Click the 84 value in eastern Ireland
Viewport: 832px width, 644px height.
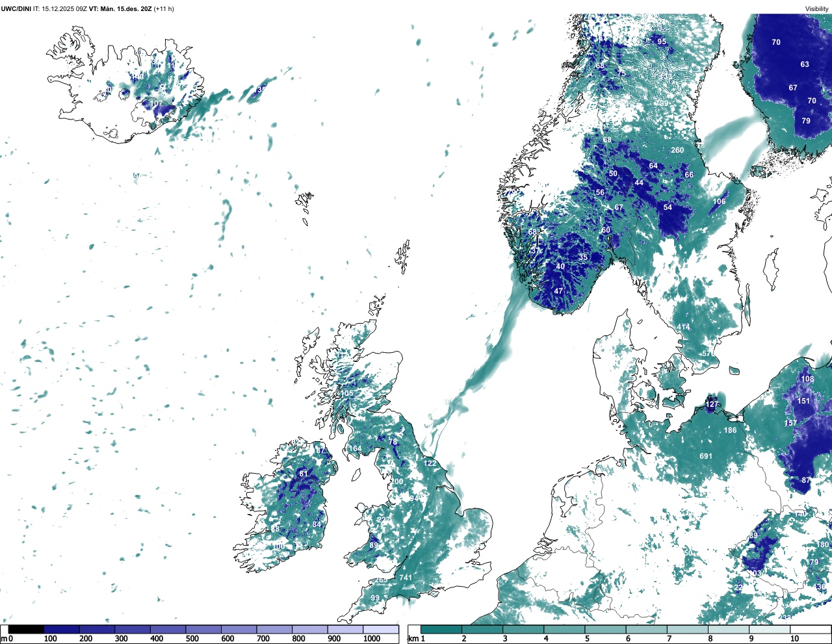(317, 524)
